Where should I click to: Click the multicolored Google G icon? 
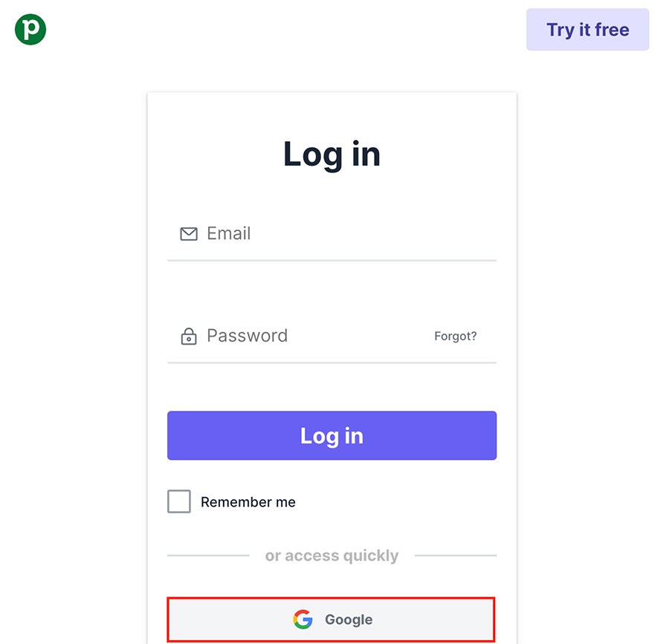303,619
